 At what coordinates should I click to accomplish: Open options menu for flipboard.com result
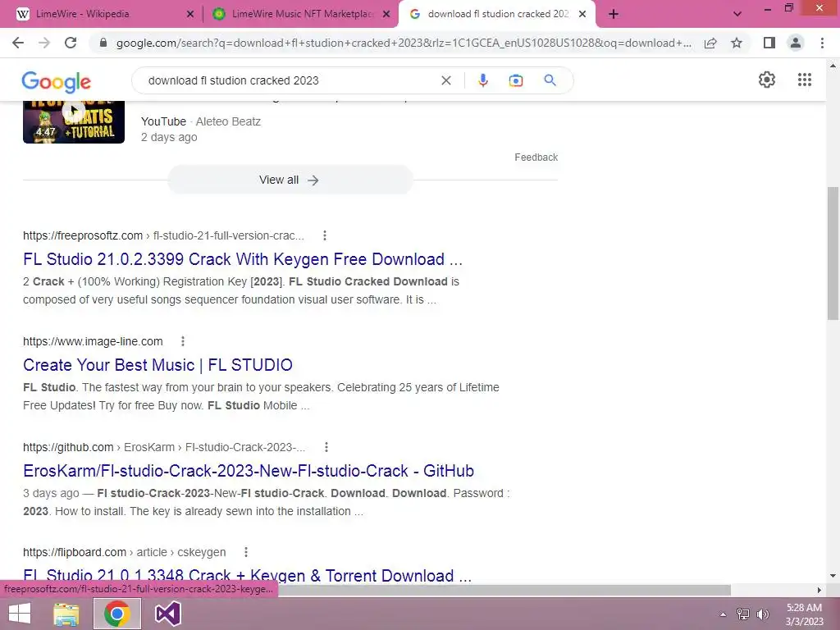pyautogui.click(x=246, y=552)
